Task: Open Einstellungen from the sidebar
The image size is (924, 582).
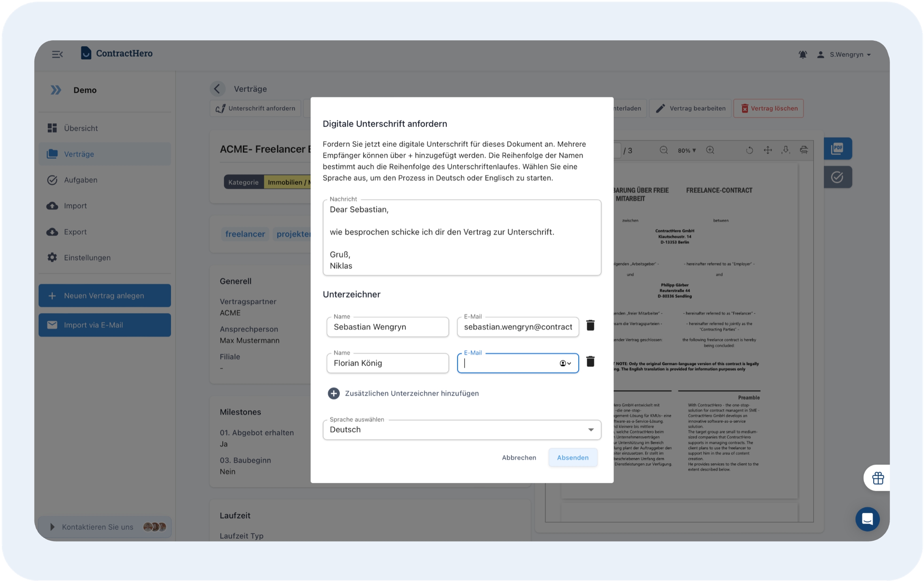Action: (87, 257)
